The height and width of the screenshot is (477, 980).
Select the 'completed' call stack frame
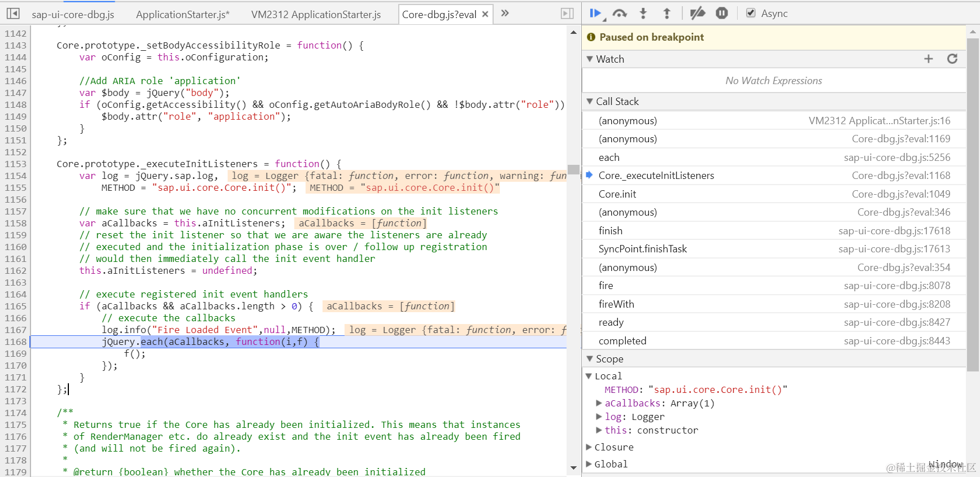coord(774,341)
